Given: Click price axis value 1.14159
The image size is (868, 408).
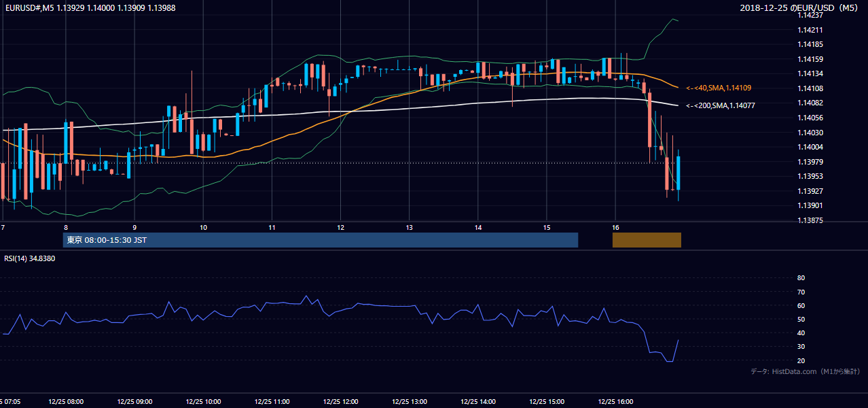Looking at the screenshot, I should pos(810,59).
